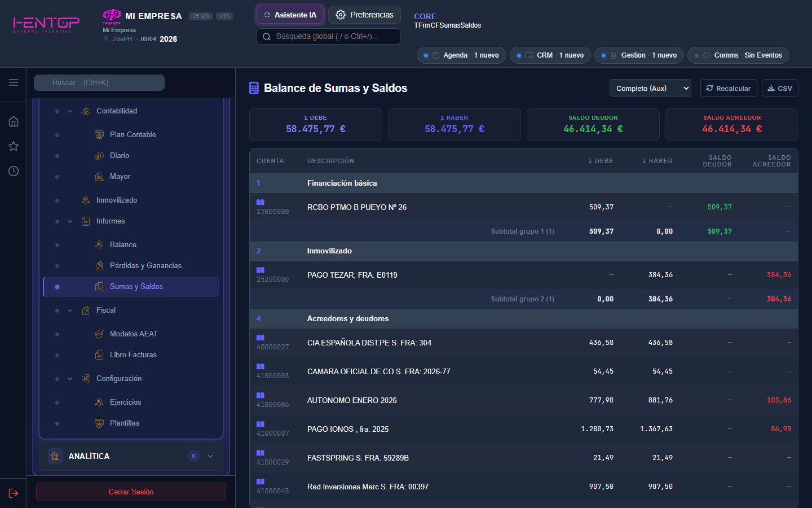Click book icon for account 41000006
The width and height of the screenshot is (812, 508).
pos(261,395)
